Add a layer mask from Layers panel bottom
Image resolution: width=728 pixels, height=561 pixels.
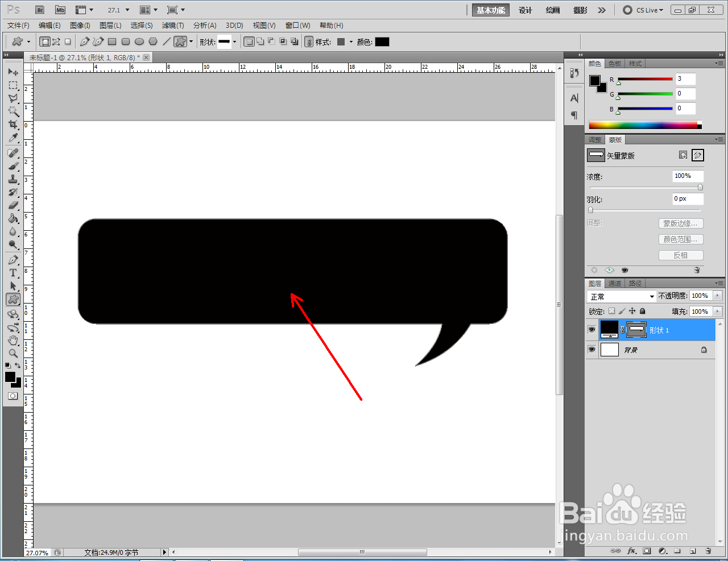pyautogui.click(x=647, y=551)
